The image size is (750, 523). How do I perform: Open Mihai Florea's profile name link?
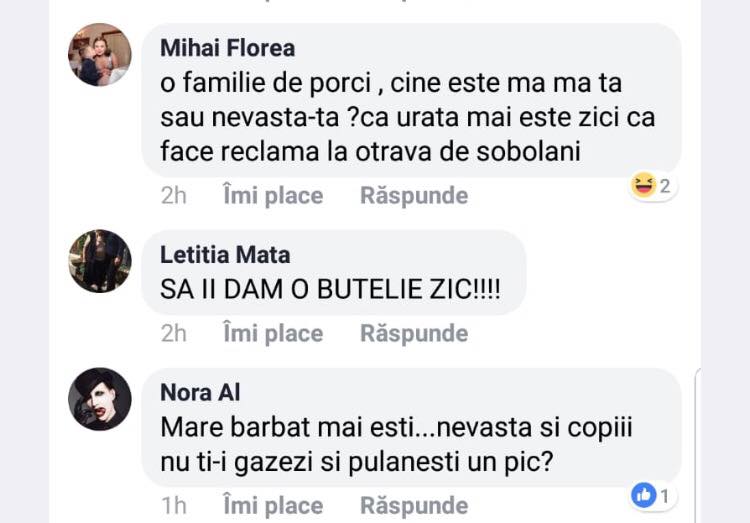pyautogui.click(x=227, y=48)
